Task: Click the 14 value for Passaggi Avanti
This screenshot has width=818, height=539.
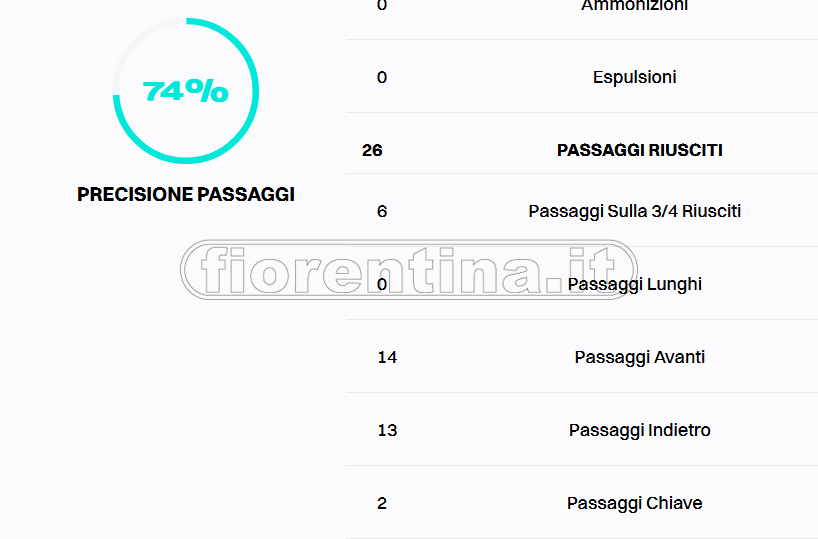Action: 387,357
